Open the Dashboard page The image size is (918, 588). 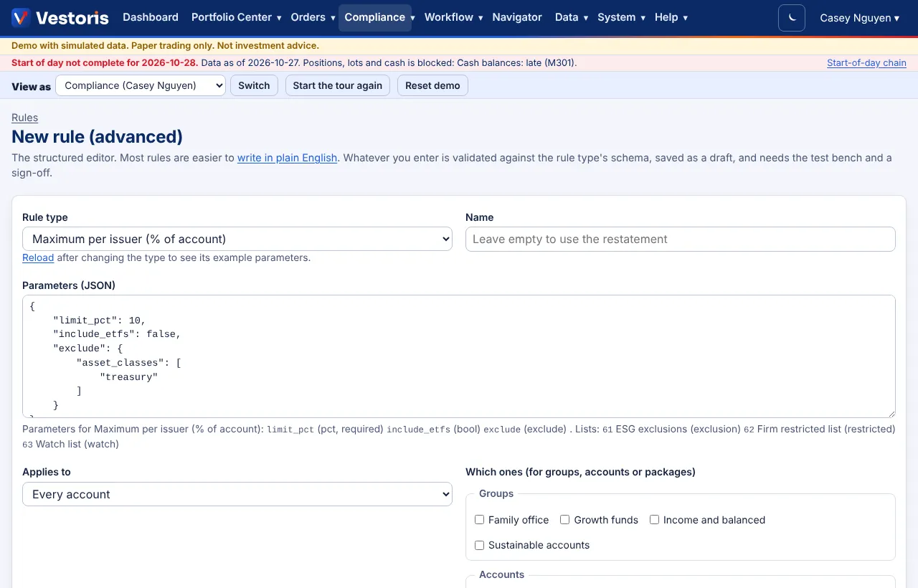click(151, 17)
